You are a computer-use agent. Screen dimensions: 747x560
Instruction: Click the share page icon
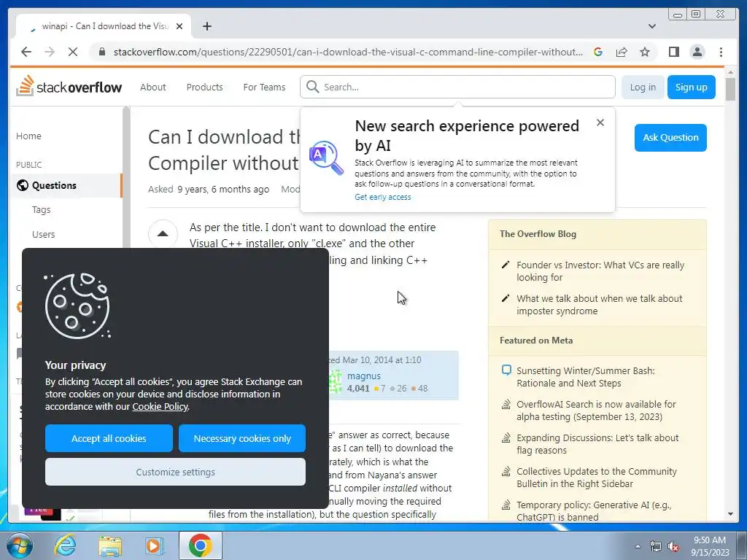pos(622,52)
